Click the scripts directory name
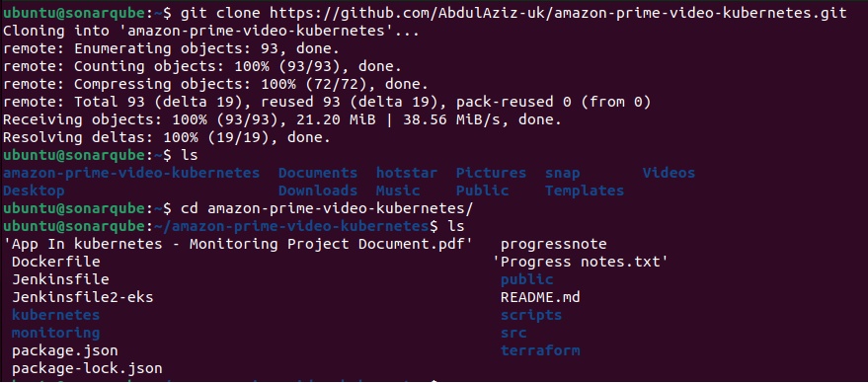The height and width of the screenshot is (383, 868). pos(531,316)
